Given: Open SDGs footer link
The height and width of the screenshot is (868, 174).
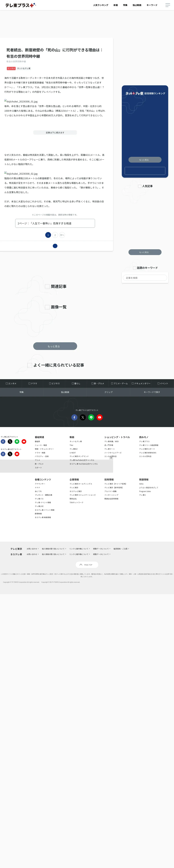Looking at the screenshot, I should pos(141,484).
